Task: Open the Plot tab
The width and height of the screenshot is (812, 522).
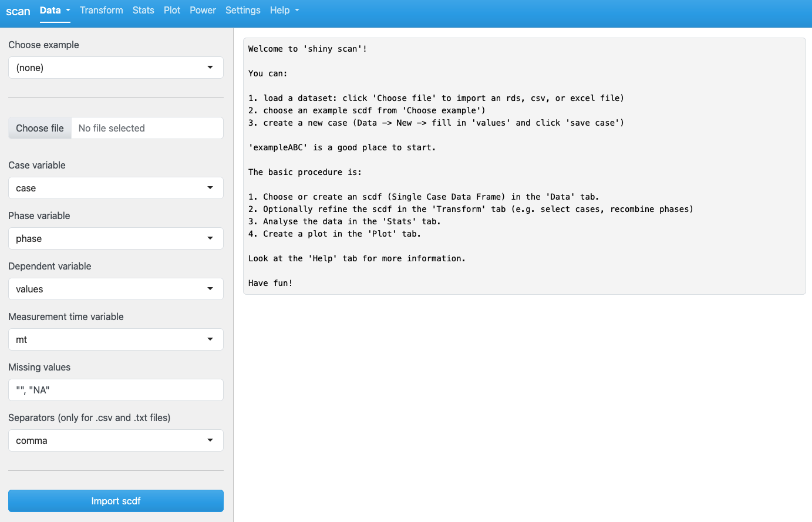Action: [172, 11]
